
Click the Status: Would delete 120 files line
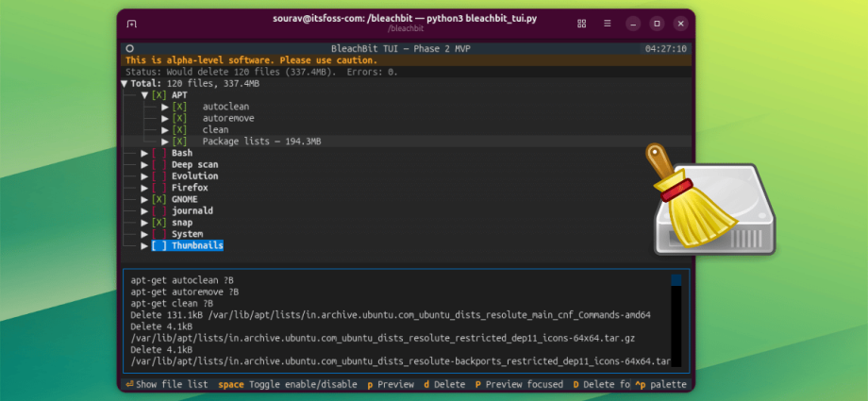click(x=261, y=72)
